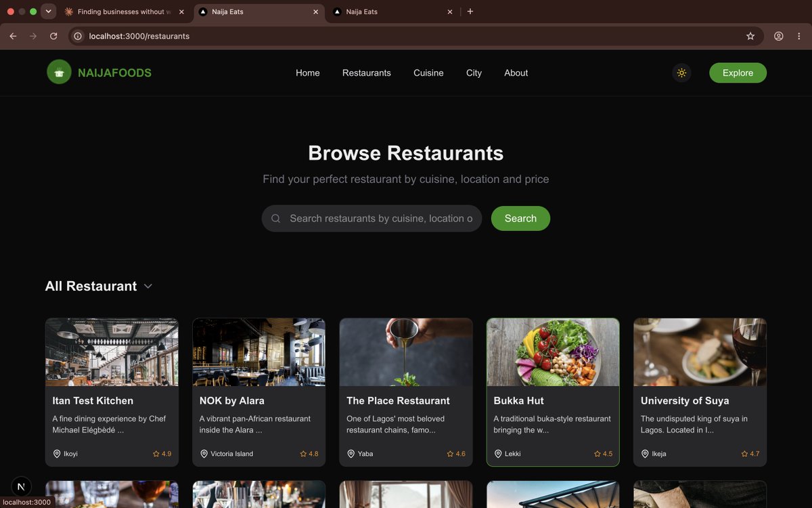Click the green Explore button
The image size is (812, 508).
click(738, 72)
